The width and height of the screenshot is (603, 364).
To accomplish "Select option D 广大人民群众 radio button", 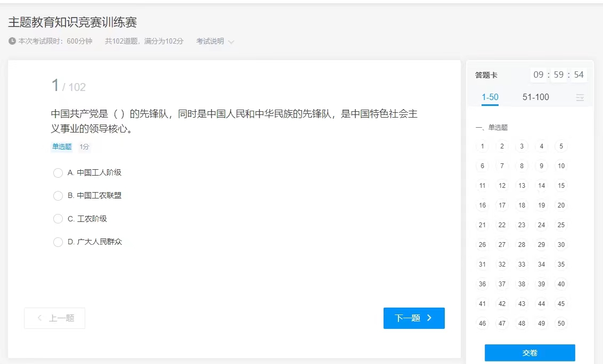I will click(x=58, y=242).
